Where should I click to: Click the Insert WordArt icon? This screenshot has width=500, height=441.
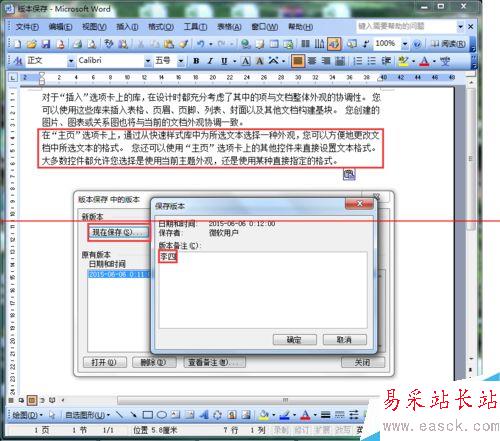[204, 415]
